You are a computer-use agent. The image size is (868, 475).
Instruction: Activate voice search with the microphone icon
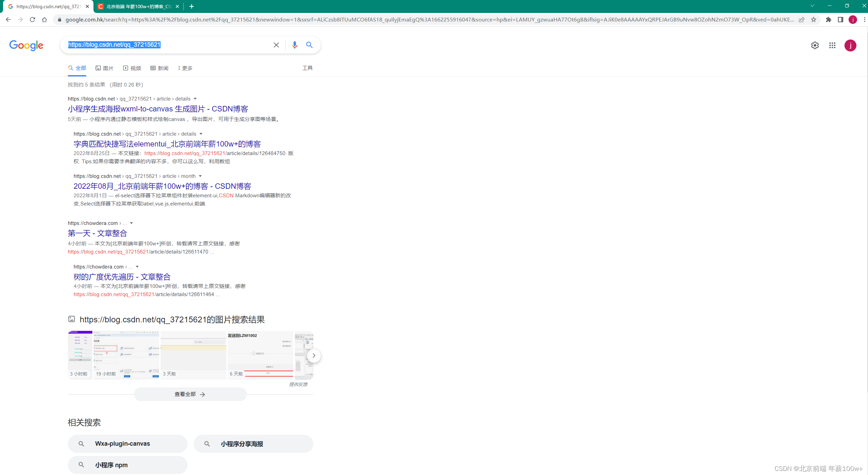point(294,45)
